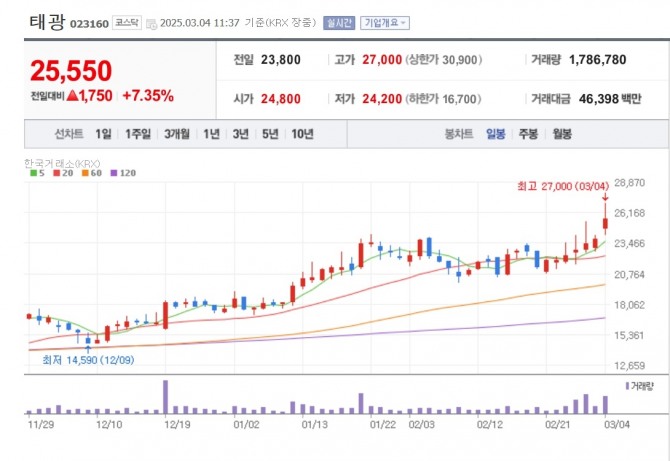Click the stock name 태광

click(47, 22)
